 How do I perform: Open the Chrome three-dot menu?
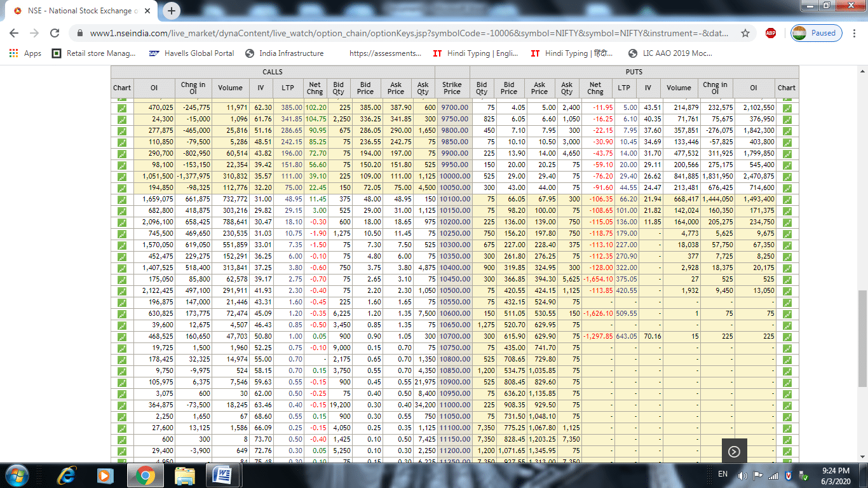pos(855,33)
